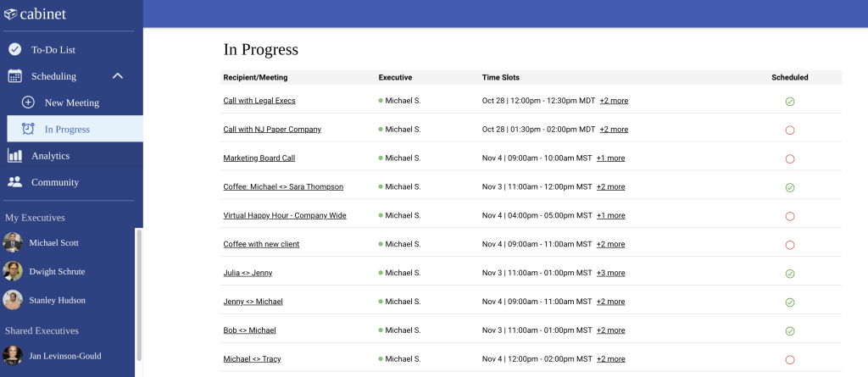Expand +3 more slots for Julia <> Jenny

(610, 273)
